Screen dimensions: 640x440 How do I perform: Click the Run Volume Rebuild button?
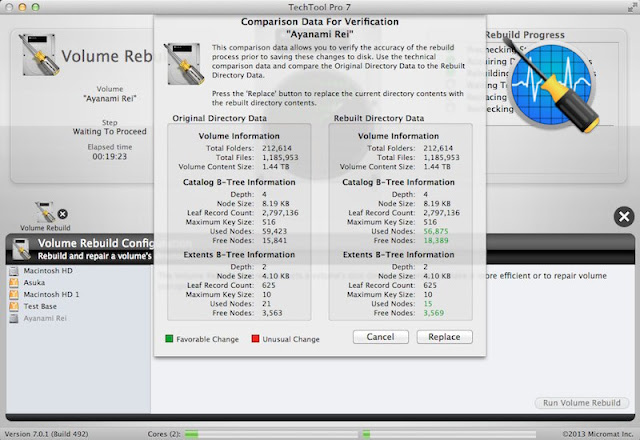click(x=581, y=403)
